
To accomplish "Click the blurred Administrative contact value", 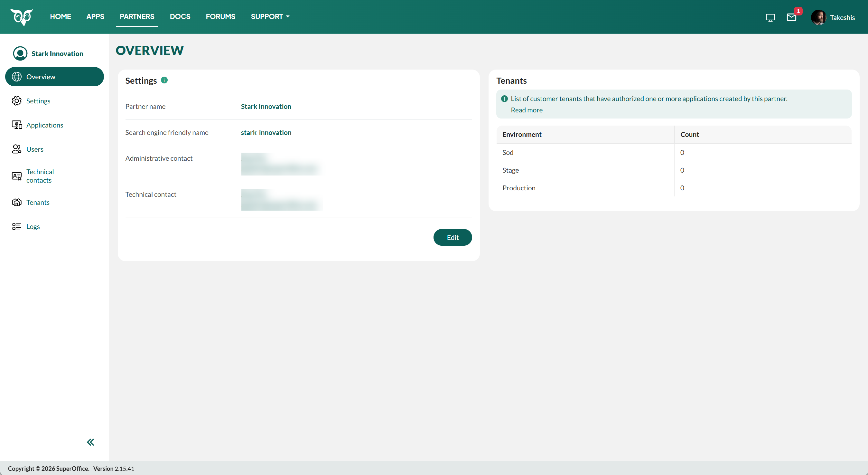I will coord(282,164).
